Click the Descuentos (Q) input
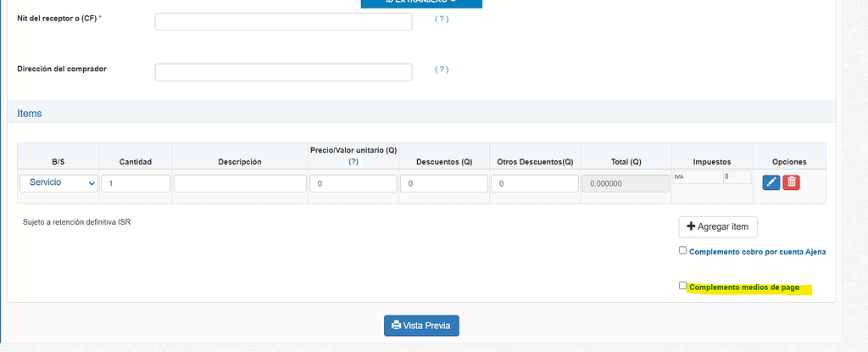This screenshot has height=352, width=868. tap(443, 183)
